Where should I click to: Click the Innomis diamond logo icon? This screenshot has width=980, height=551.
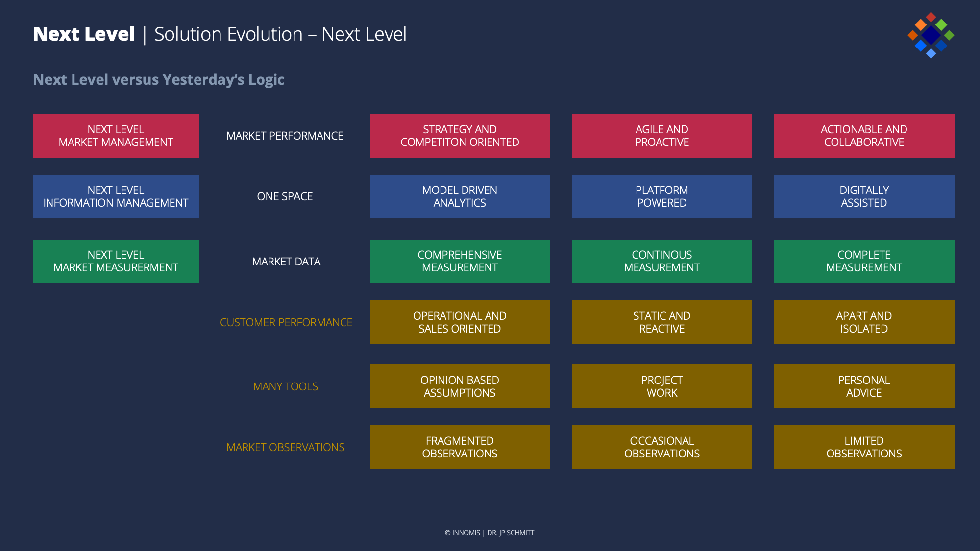(x=931, y=35)
